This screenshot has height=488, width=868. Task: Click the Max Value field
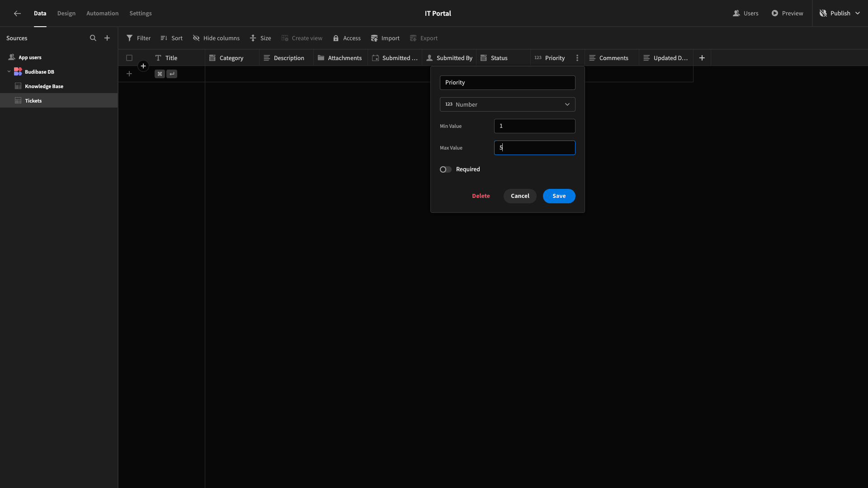pos(534,148)
